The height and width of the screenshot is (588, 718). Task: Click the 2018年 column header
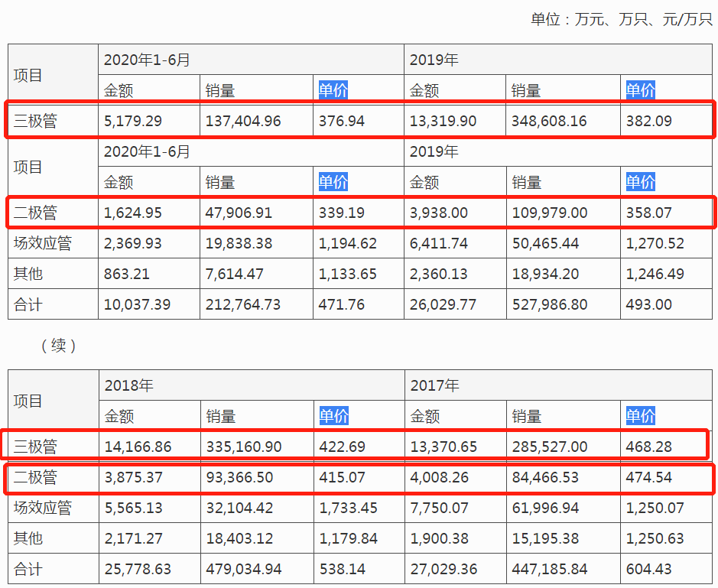[128, 385]
